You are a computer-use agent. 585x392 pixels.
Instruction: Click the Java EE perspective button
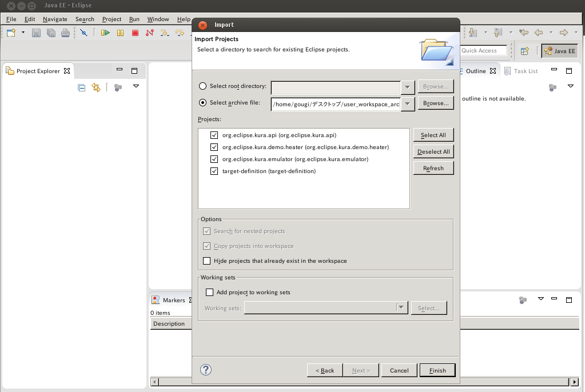pos(560,51)
